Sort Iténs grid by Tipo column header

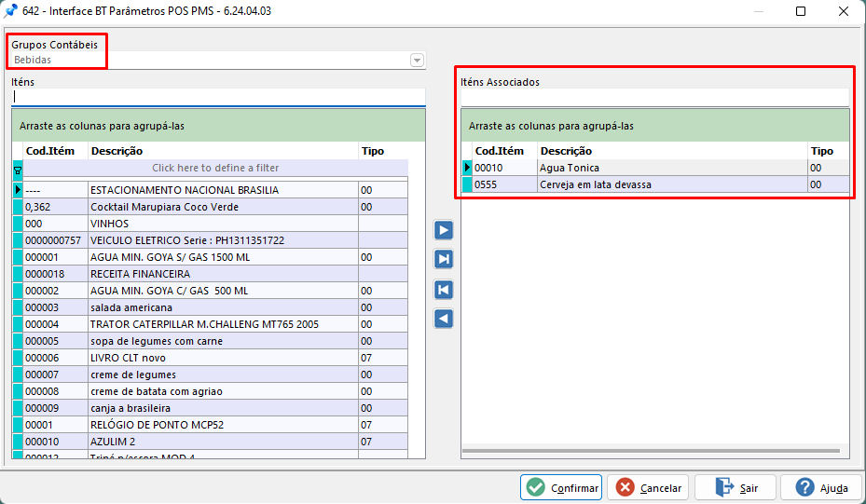383,151
